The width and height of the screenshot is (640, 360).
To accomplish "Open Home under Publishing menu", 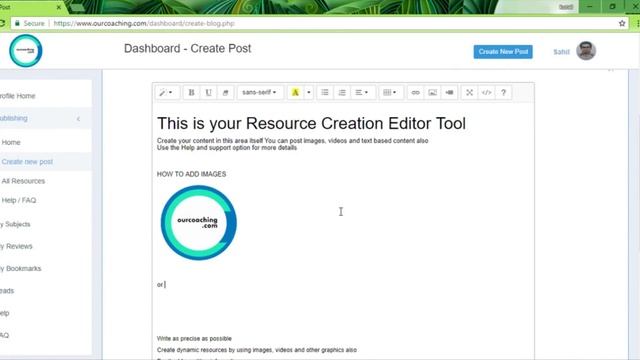I will [x=11, y=142].
